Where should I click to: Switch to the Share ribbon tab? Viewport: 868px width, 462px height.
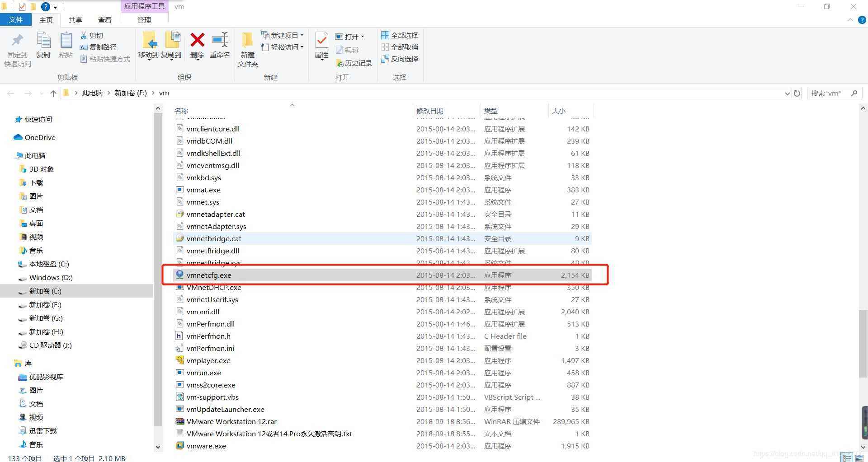[75, 20]
